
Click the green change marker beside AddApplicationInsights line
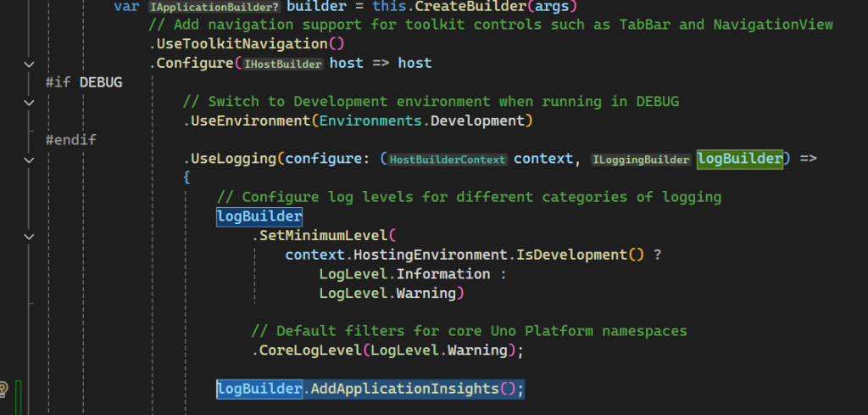[x=19, y=398]
